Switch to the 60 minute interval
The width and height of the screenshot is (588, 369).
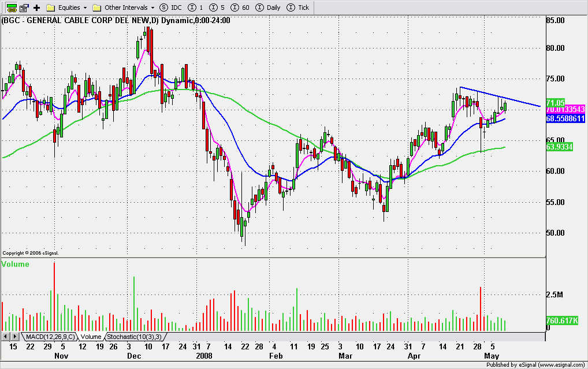tap(240, 8)
